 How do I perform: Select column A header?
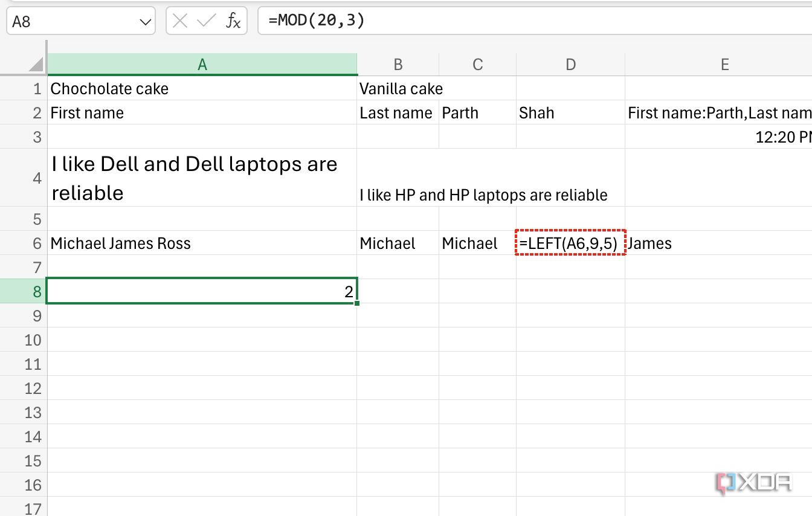coord(202,65)
